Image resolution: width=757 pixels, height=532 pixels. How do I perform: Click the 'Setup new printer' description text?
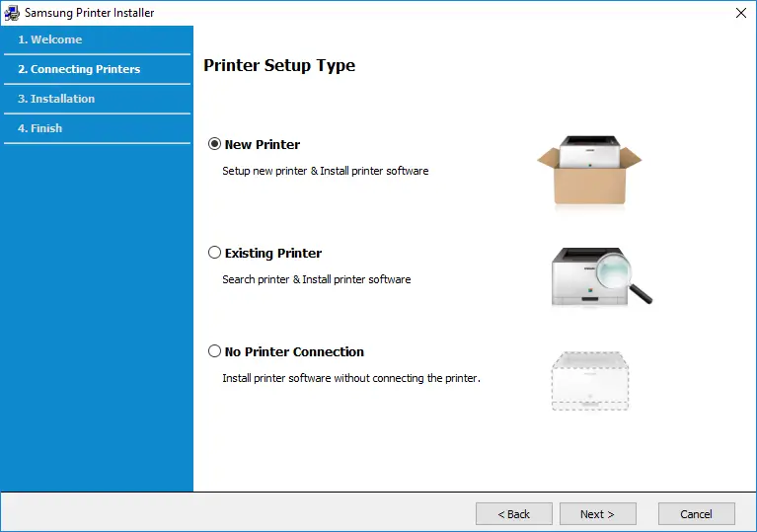coord(325,171)
